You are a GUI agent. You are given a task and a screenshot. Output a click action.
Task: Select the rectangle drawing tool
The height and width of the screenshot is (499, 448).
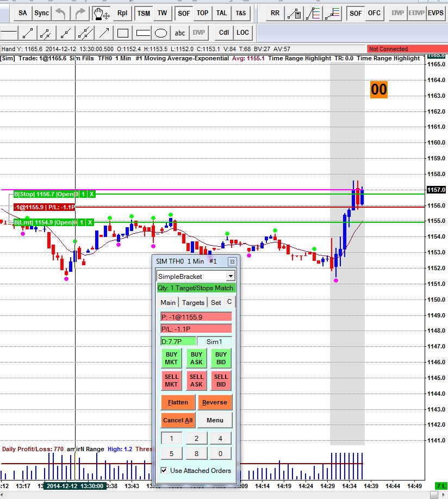[x=123, y=33]
